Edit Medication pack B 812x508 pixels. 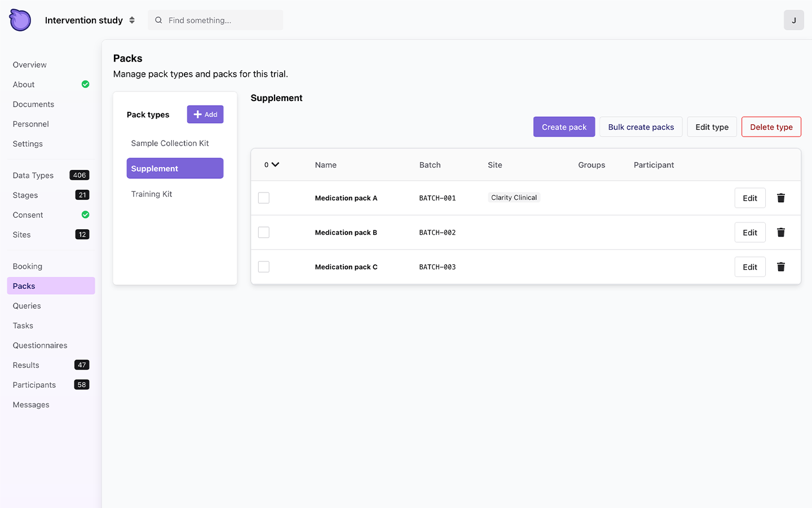[750, 232]
